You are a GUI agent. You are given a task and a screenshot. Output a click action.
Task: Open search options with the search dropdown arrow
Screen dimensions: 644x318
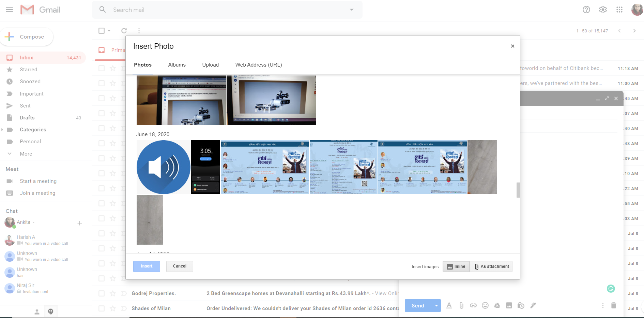pos(351,10)
